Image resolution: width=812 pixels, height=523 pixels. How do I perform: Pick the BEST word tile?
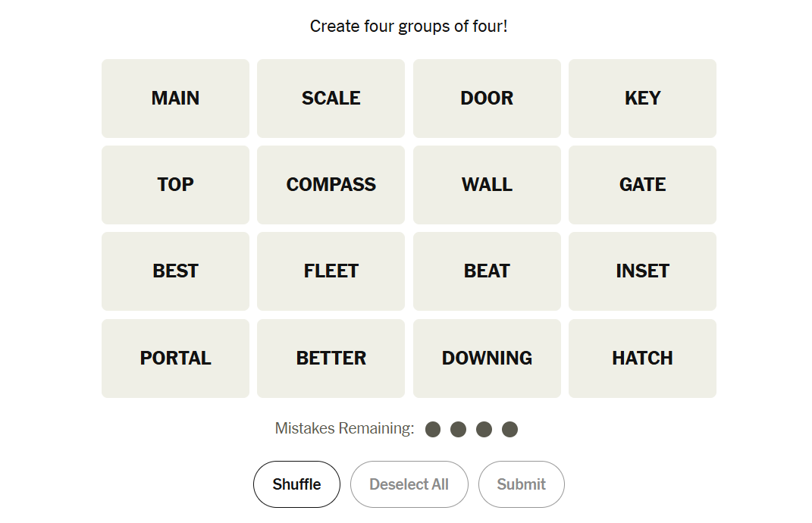pyautogui.click(x=175, y=271)
